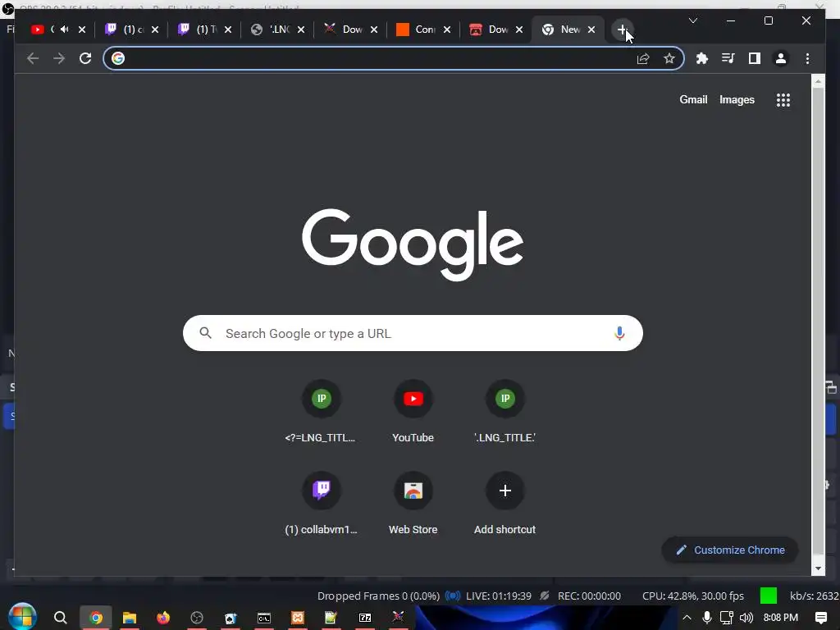Open the Extensions puzzle-piece menu
Image resolution: width=840 pixels, height=630 pixels.
coord(702,58)
